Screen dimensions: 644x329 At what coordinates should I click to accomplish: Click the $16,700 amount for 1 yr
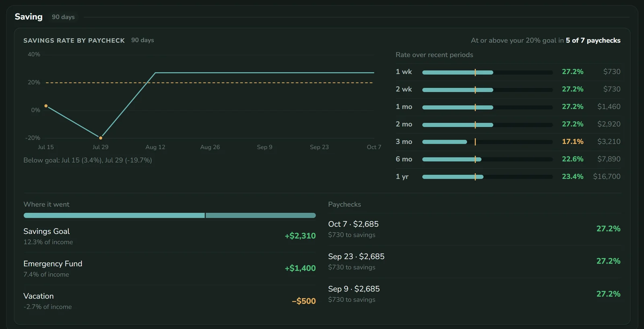(x=607, y=177)
